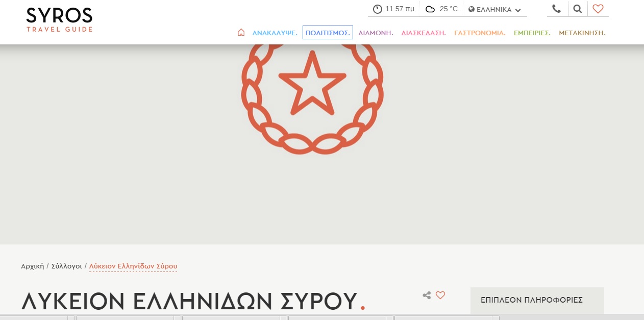Navigate to Σύλλογοι breadcrumb link
The width and height of the screenshot is (644, 320).
point(66,266)
